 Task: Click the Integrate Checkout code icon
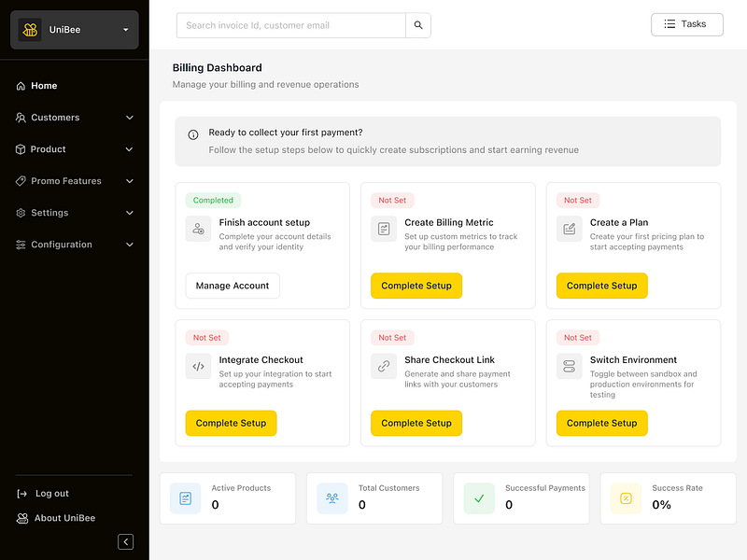(x=198, y=366)
